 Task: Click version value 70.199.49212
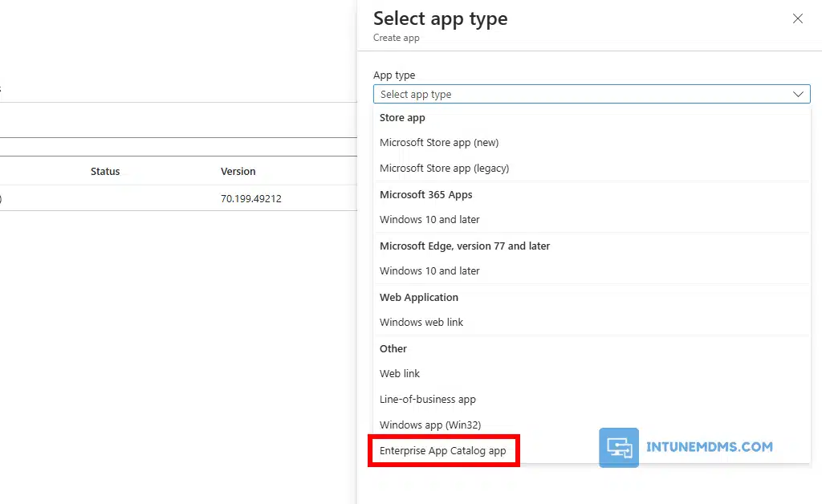[x=251, y=198]
